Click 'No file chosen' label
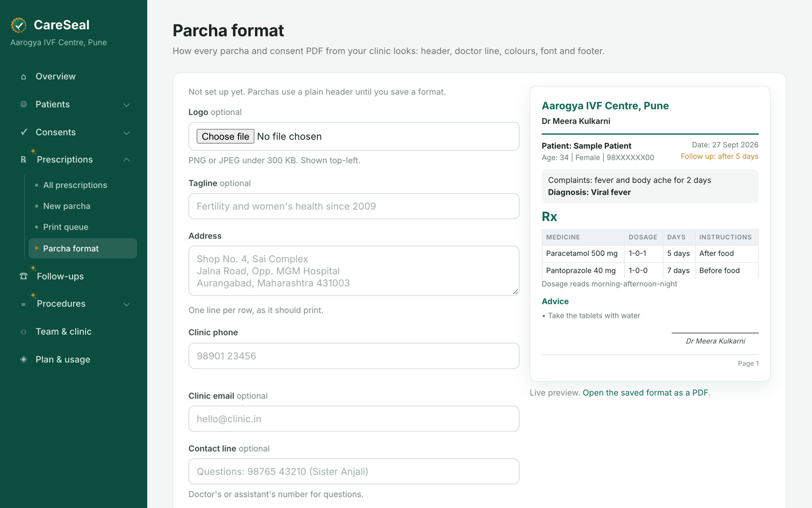The image size is (812, 508). [x=289, y=137]
